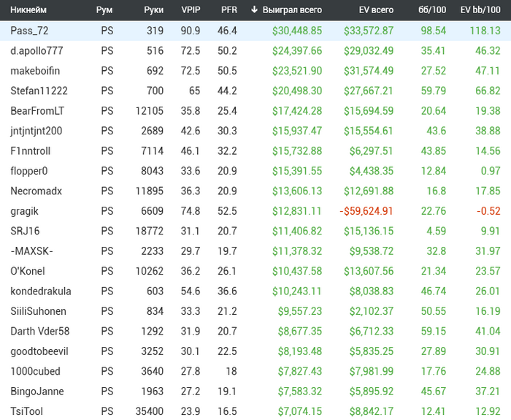511x420 pixels.
Task: Sort by PFR column header
Action: tap(228, 9)
